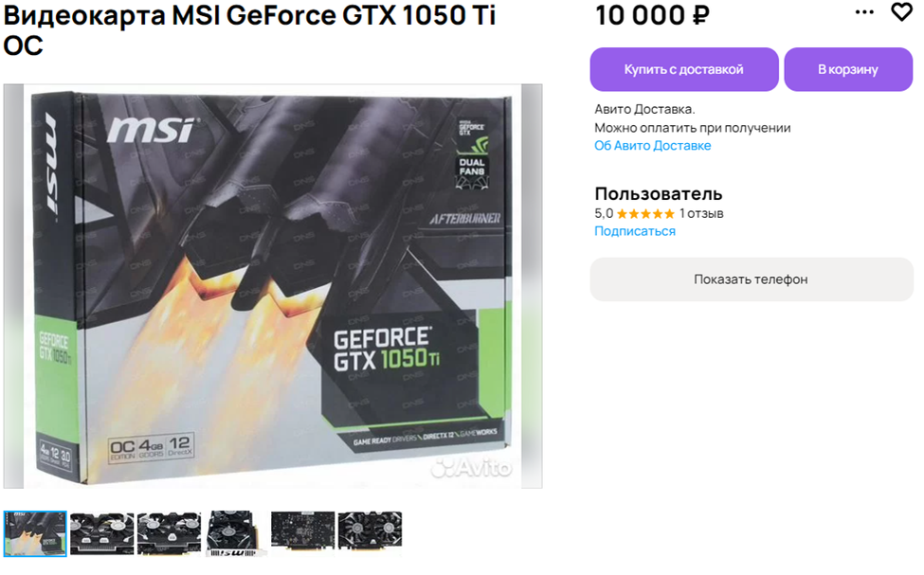Click the 10 000 ₽ price
The height and width of the screenshot is (575, 924).
(x=652, y=15)
